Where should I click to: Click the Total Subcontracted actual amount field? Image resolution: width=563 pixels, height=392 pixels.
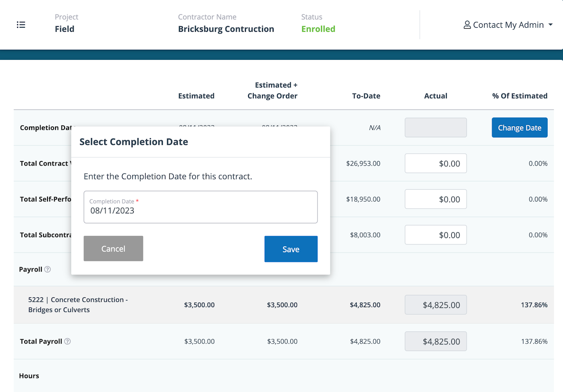pos(435,235)
